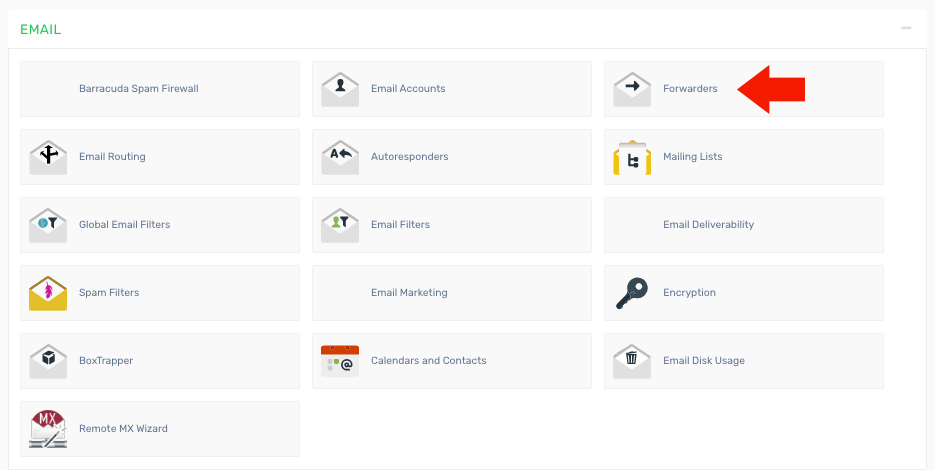Click the Email Filters funnel icon
The image size is (935, 470).
(340, 225)
